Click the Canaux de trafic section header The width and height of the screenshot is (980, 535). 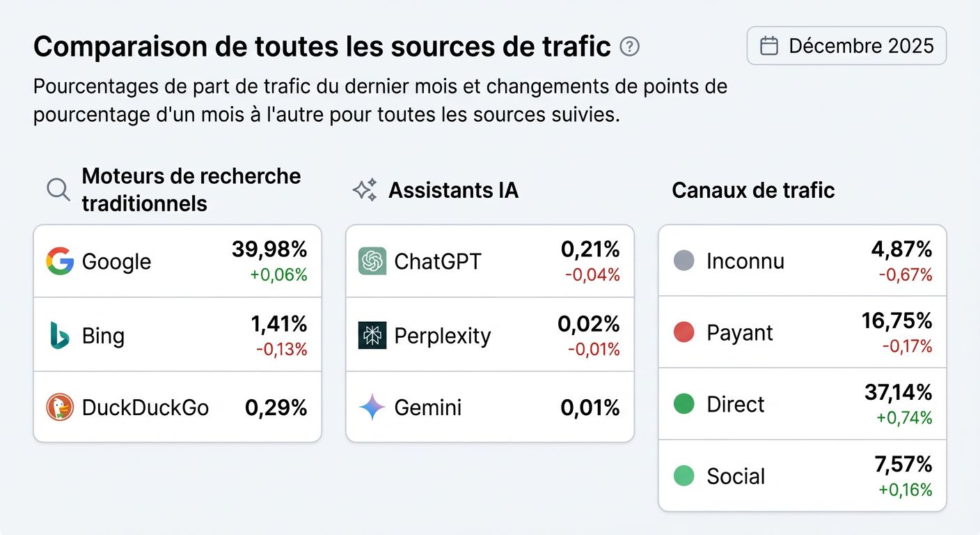pyautogui.click(x=752, y=189)
